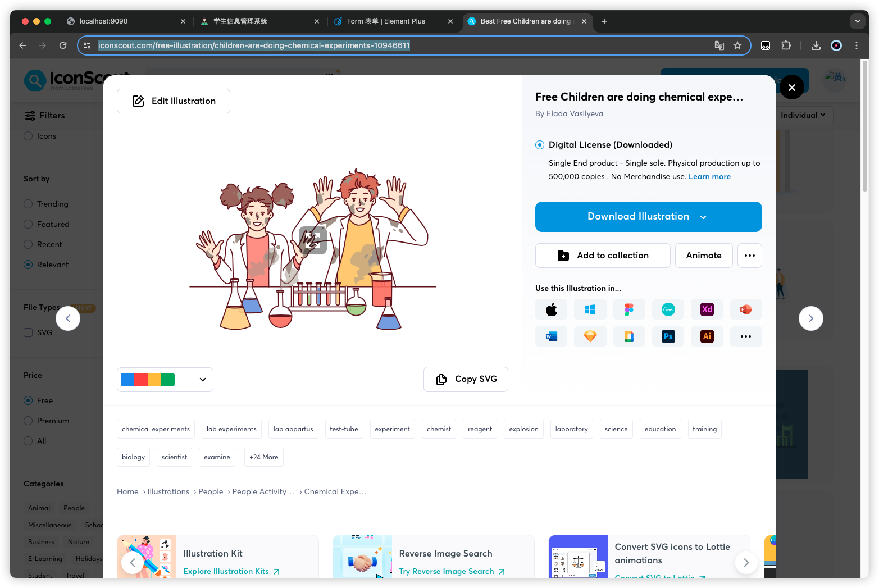The width and height of the screenshot is (879, 588).
Task: Use illustration in Google Docs
Action: [x=629, y=336]
